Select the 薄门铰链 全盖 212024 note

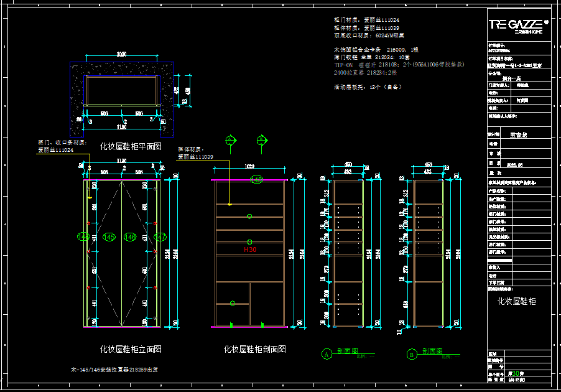(x=372, y=57)
